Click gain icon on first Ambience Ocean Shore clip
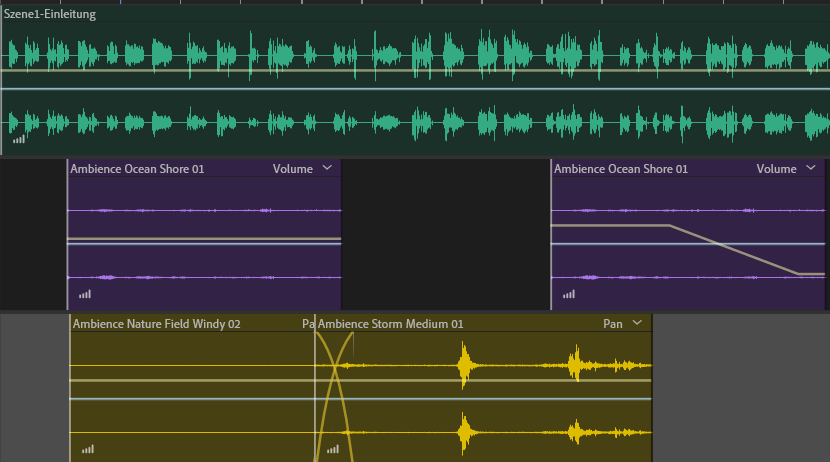The height and width of the screenshot is (462, 830). pyautogui.click(x=84, y=294)
